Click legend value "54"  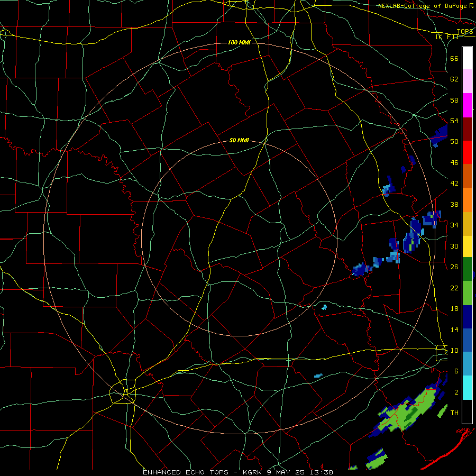(x=454, y=121)
